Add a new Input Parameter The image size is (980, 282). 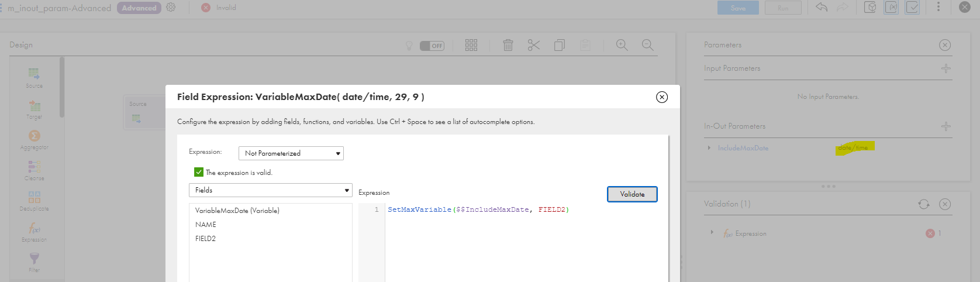click(x=946, y=68)
